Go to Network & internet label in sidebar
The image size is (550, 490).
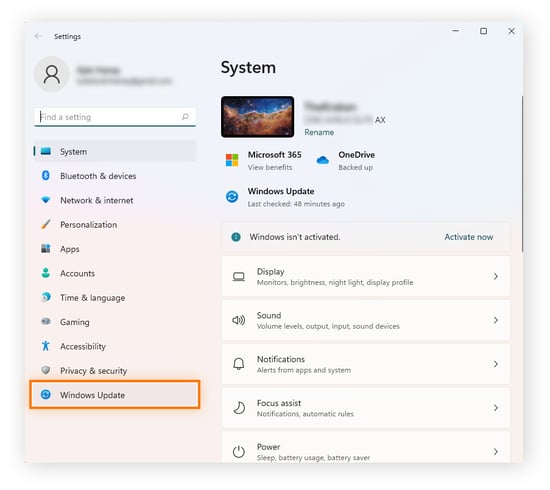coord(97,200)
